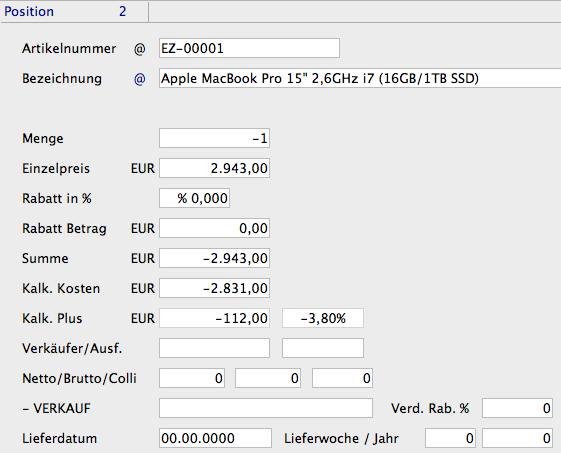Click the Kalk. Plus amount -112,00
561x453 pixels.
click(x=214, y=318)
